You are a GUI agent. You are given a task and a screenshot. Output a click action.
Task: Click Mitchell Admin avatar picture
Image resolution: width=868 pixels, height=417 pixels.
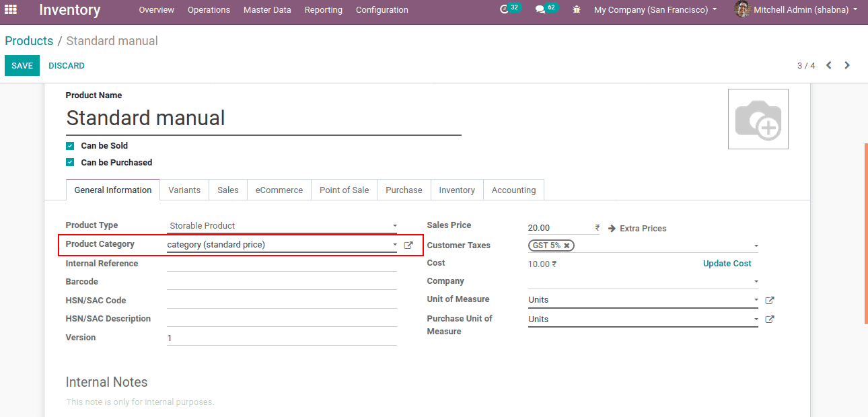click(x=742, y=9)
